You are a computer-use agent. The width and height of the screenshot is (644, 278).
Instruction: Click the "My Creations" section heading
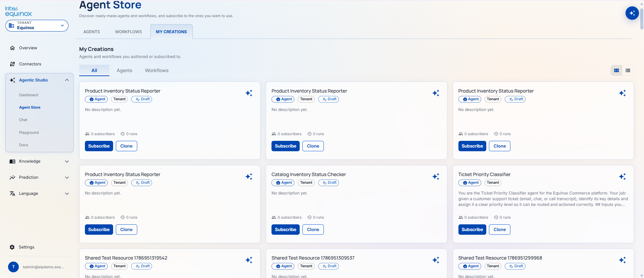[x=96, y=49]
